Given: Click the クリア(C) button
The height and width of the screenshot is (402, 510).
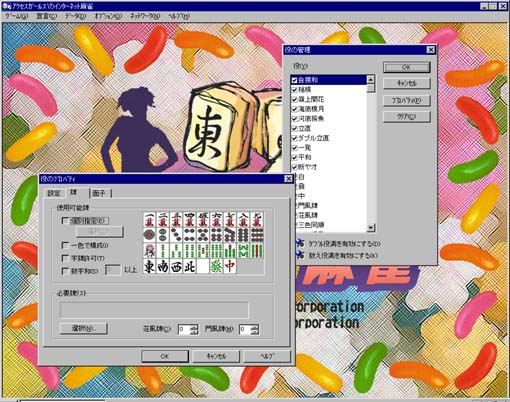Looking at the screenshot, I should 406,117.
